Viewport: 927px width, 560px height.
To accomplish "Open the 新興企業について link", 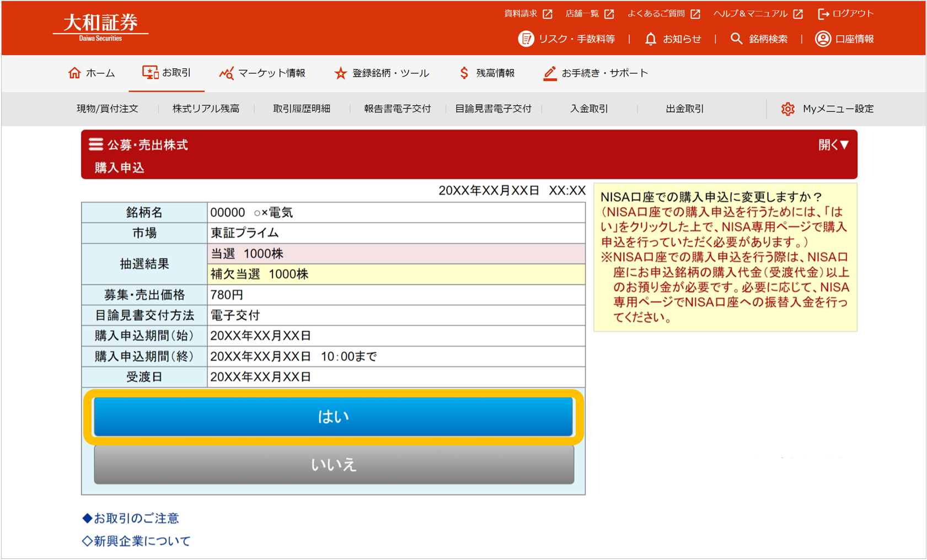I will tap(136, 541).
